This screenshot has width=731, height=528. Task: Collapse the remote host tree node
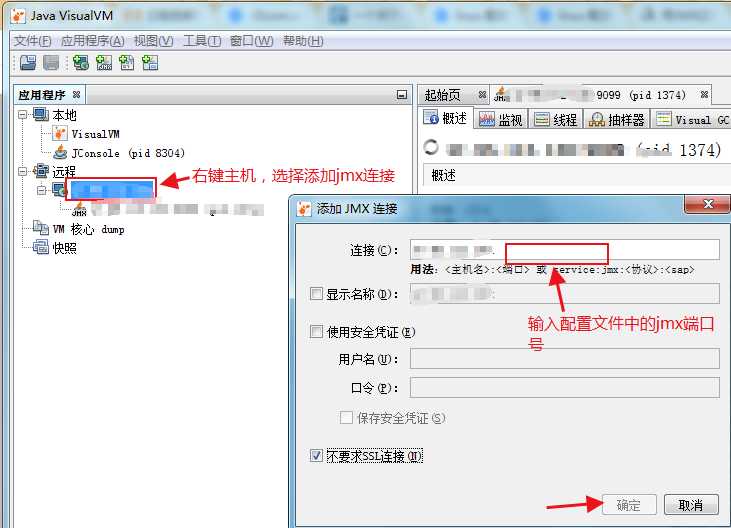tap(41, 190)
